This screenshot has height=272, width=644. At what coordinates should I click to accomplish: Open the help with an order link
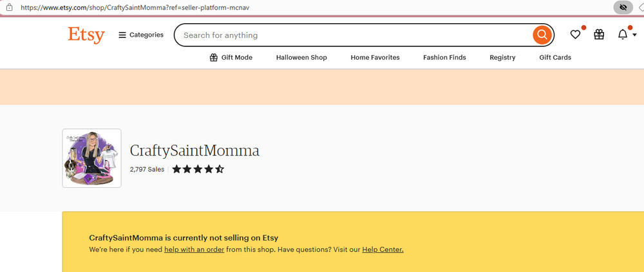(x=194, y=249)
